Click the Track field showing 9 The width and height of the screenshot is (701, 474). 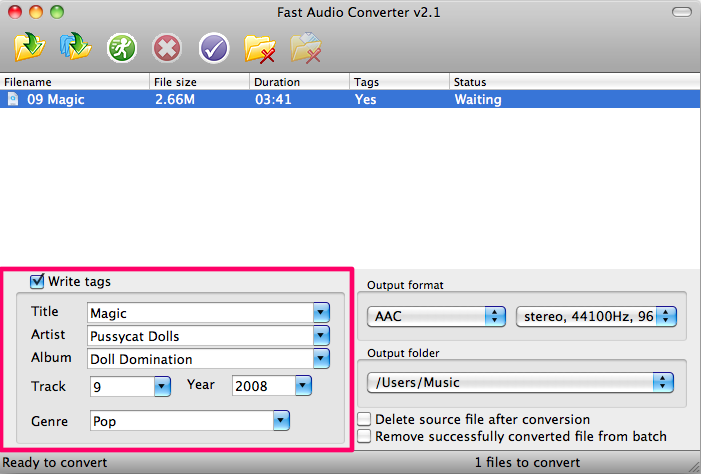(x=122, y=386)
